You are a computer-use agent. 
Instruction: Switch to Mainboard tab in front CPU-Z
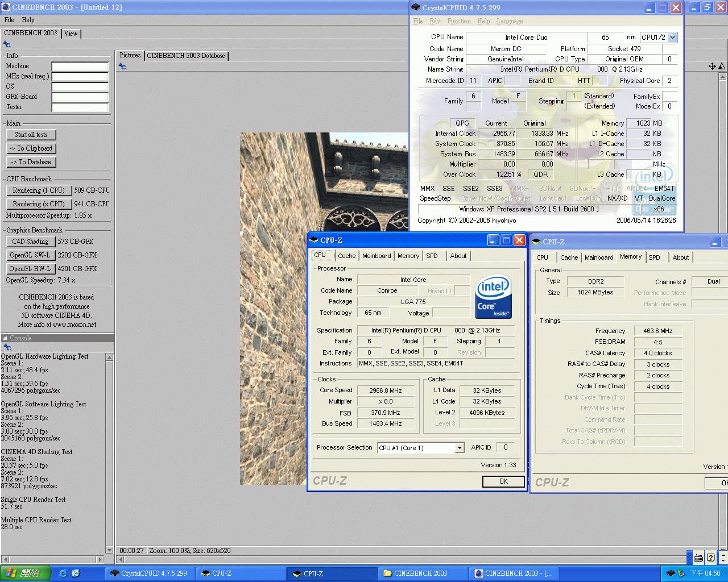(x=377, y=256)
